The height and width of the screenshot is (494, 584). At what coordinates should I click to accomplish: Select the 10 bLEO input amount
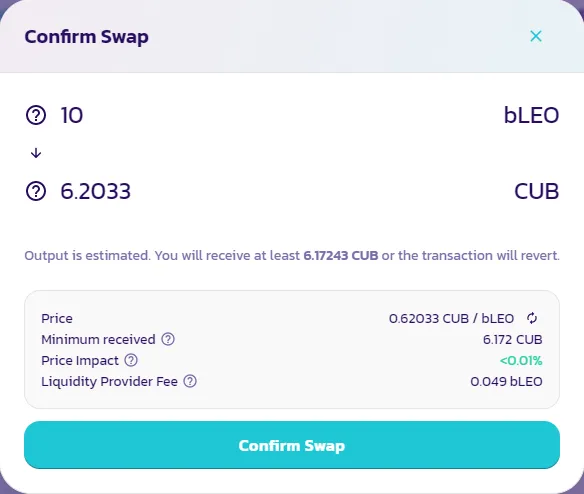pos(72,115)
